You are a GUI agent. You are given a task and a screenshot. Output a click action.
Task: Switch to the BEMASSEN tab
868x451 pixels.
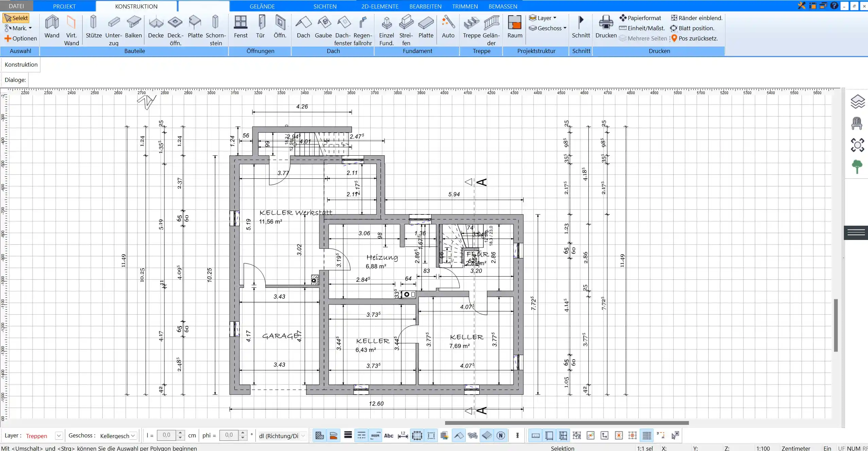[x=503, y=6]
